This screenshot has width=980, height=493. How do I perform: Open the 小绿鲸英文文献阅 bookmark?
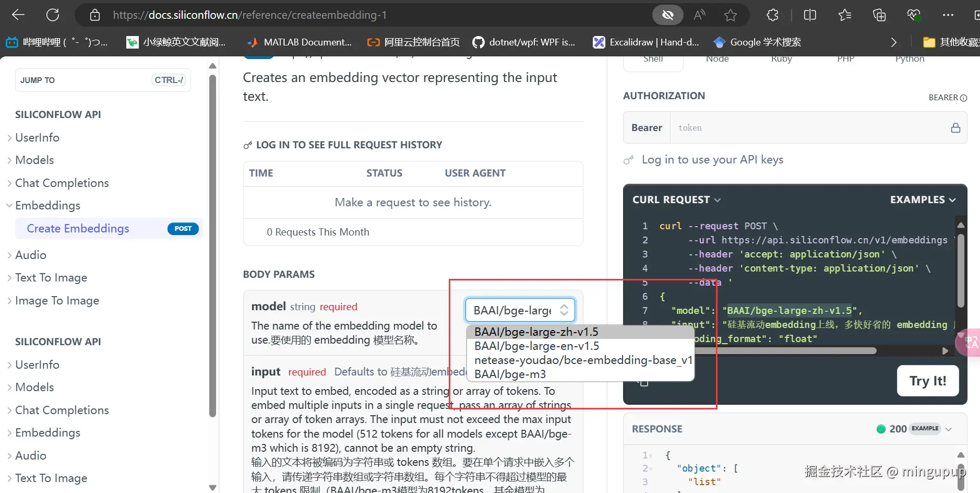point(176,42)
